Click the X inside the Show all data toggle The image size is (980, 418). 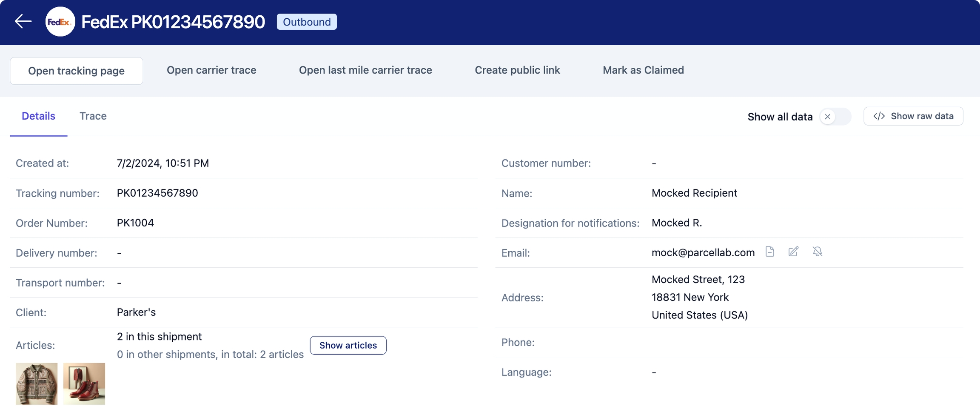827,116
